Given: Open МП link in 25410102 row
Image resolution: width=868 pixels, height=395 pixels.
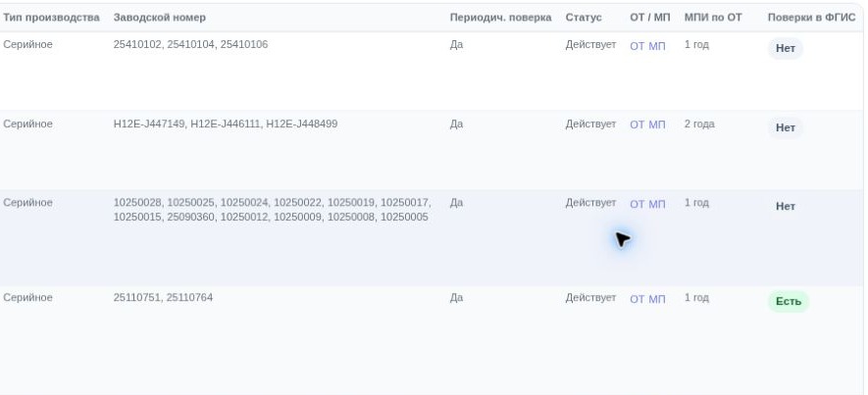Looking at the screenshot, I should (x=656, y=46).
